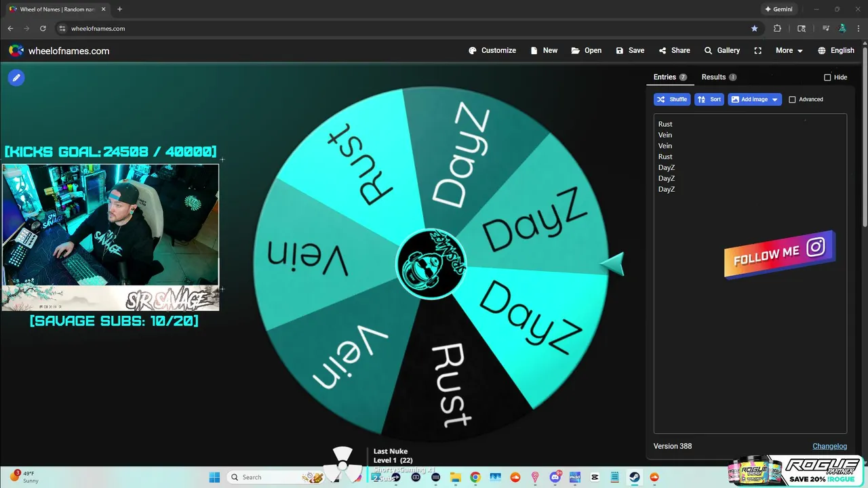Change language via English selector
This screenshot has width=868, height=488.
836,51
